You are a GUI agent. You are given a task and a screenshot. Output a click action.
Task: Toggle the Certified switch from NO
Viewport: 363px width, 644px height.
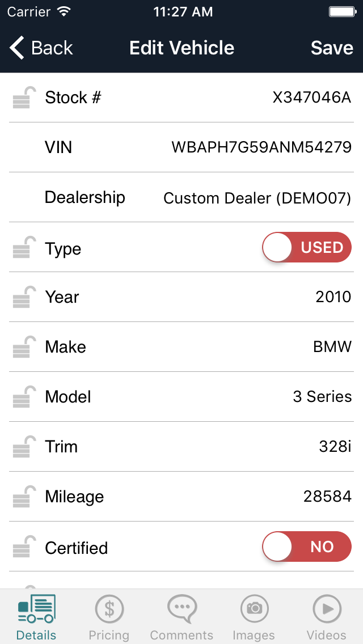tap(306, 546)
